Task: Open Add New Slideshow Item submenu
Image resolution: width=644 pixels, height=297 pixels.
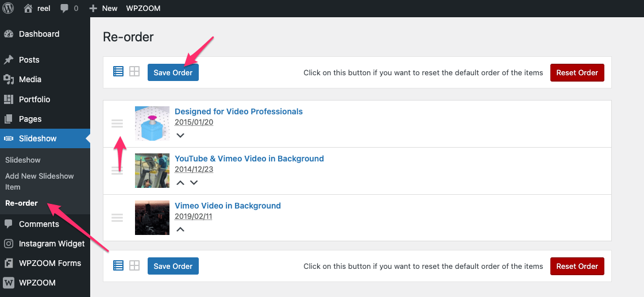Action: [39, 181]
